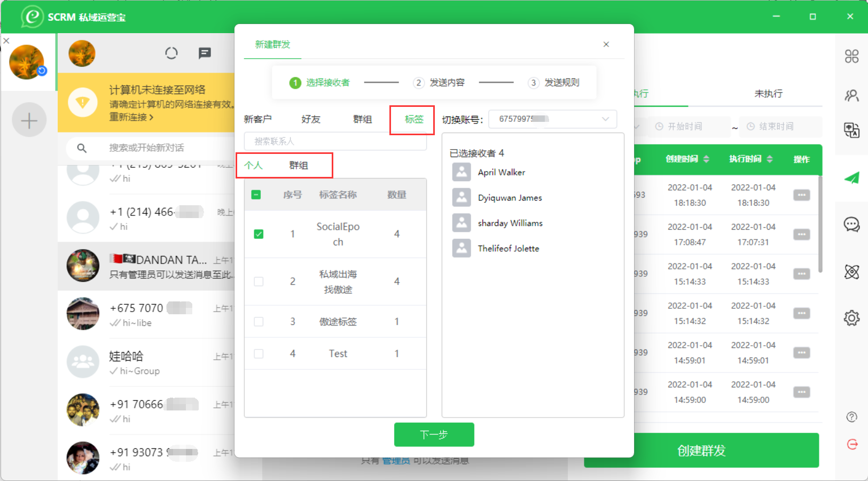Select recipient sharday Williams

pos(498,223)
